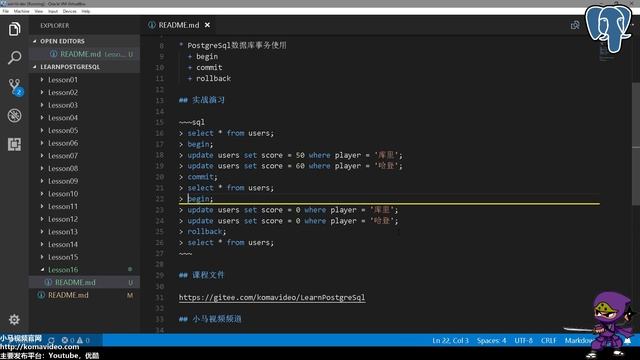Click line 22 with begin; statement

[x=389, y=199]
